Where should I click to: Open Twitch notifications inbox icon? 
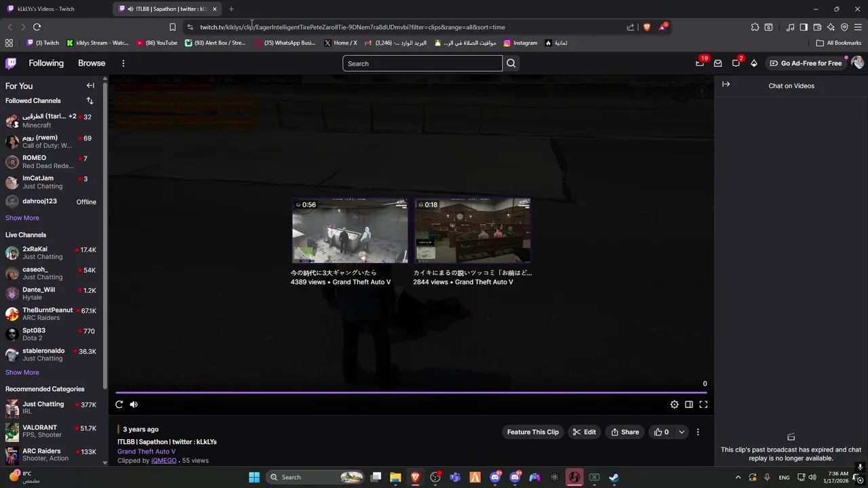[x=718, y=63]
